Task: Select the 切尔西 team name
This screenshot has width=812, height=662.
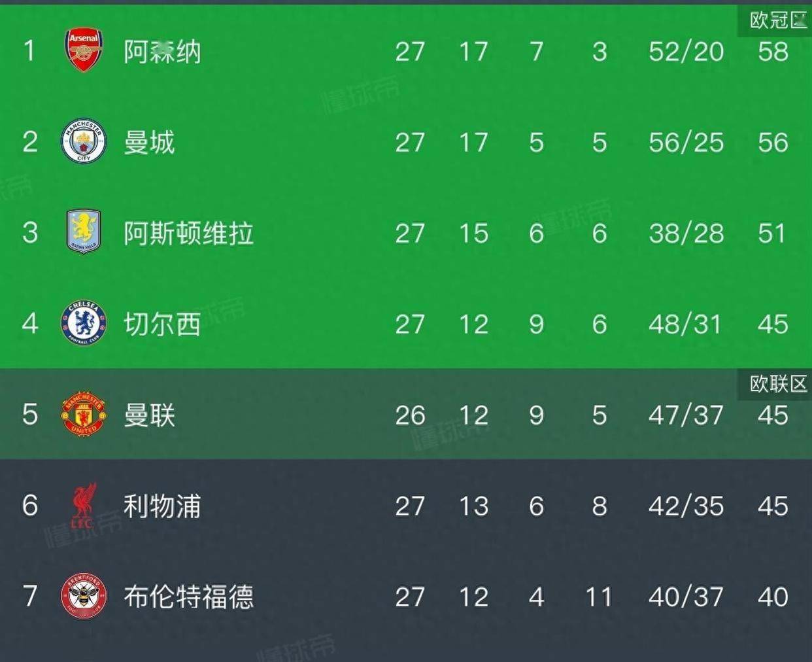Action: pos(162,324)
